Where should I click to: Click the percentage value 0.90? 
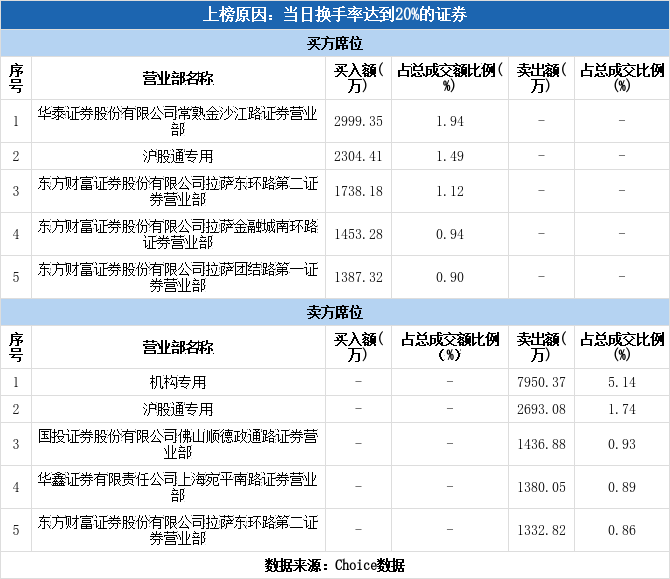click(x=450, y=277)
